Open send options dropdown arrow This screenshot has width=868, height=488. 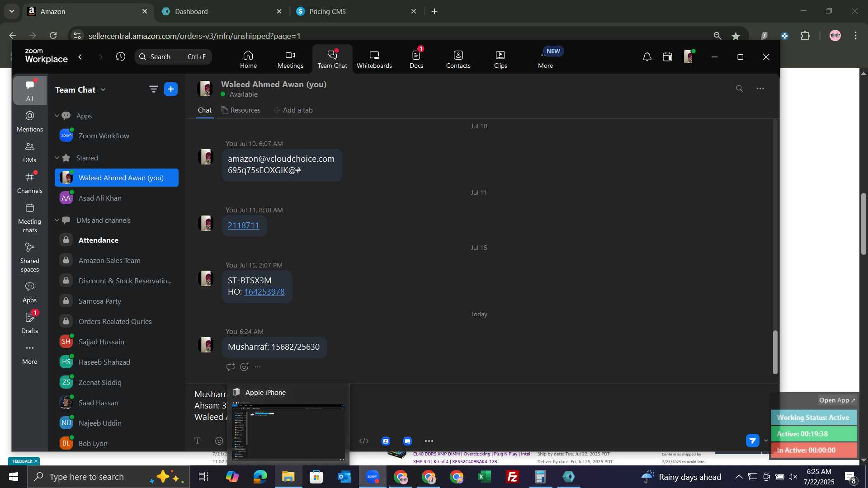(x=766, y=441)
